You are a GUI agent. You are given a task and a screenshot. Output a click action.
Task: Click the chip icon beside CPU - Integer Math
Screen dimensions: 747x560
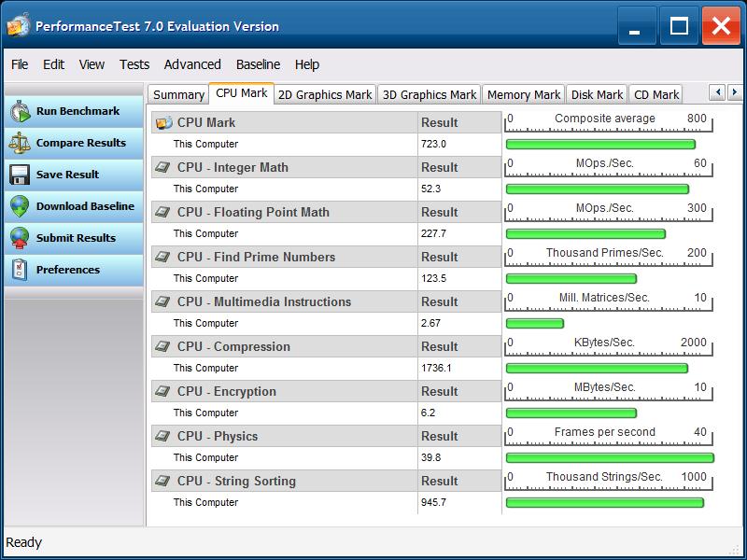point(162,167)
